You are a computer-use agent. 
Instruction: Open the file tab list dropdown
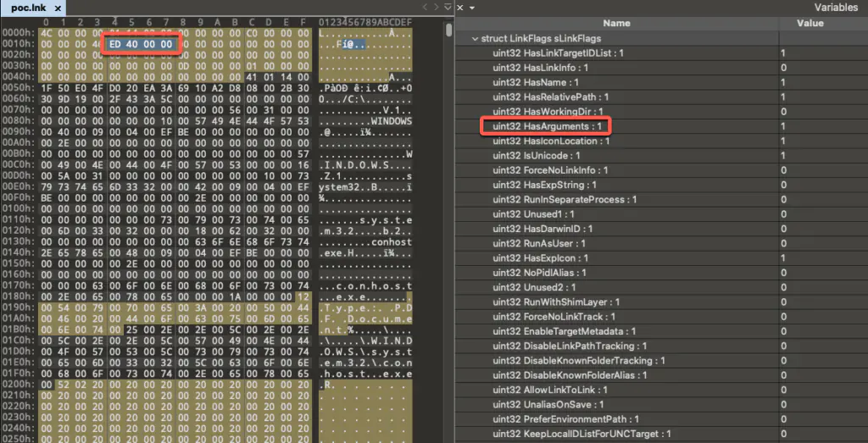[448, 8]
